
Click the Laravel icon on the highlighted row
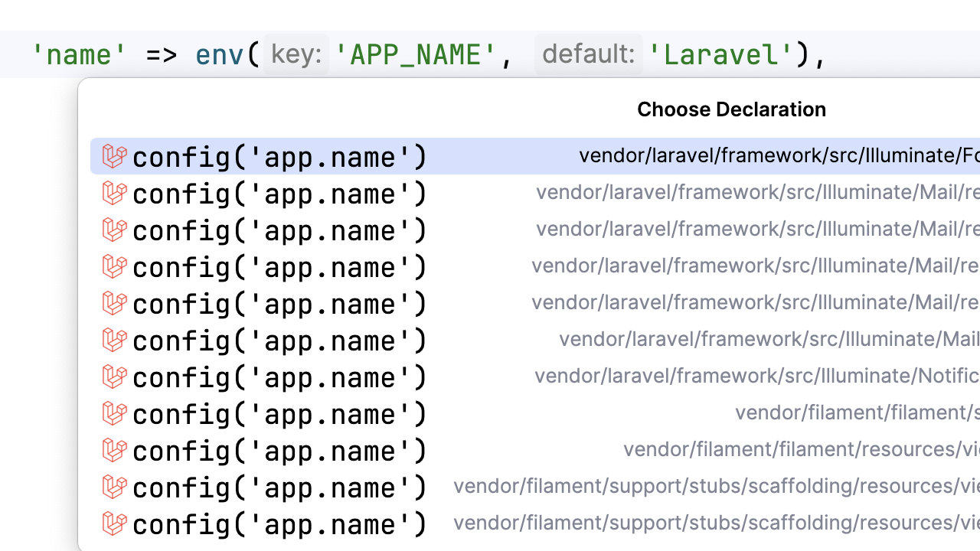(114, 156)
